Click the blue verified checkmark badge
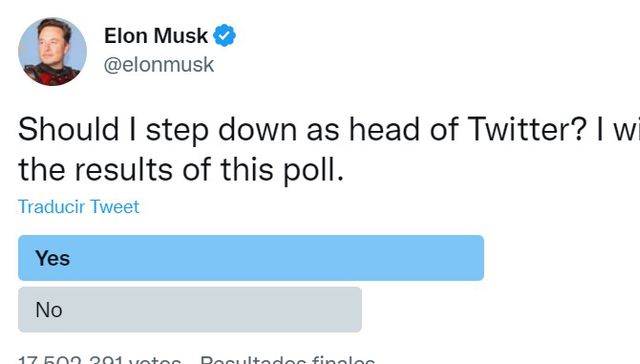 (x=224, y=36)
